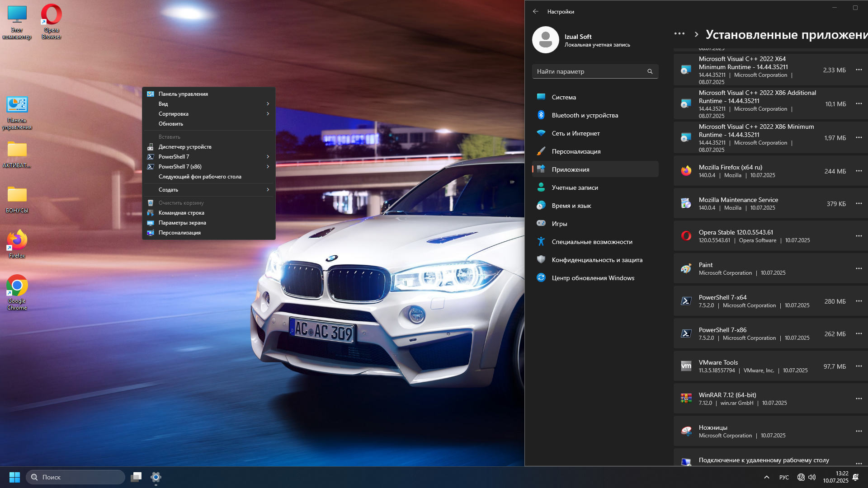
Task: Open Центр обновления Windows
Action: [595, 278]
